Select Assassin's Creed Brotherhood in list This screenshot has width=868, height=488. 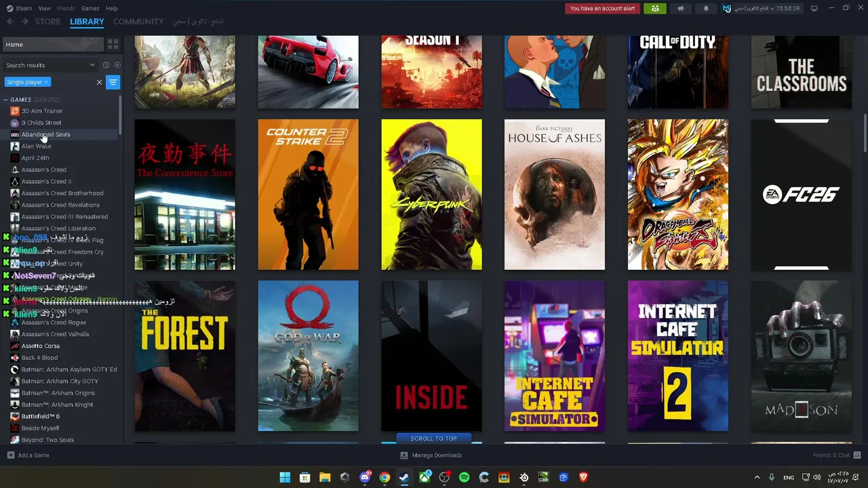tap(61, 193)
